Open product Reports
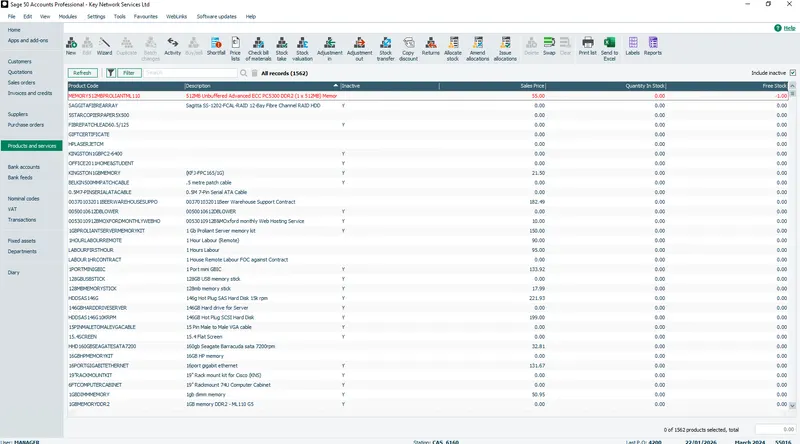The height and width of the screenshot is (444, 800). [x=653, y=46]
